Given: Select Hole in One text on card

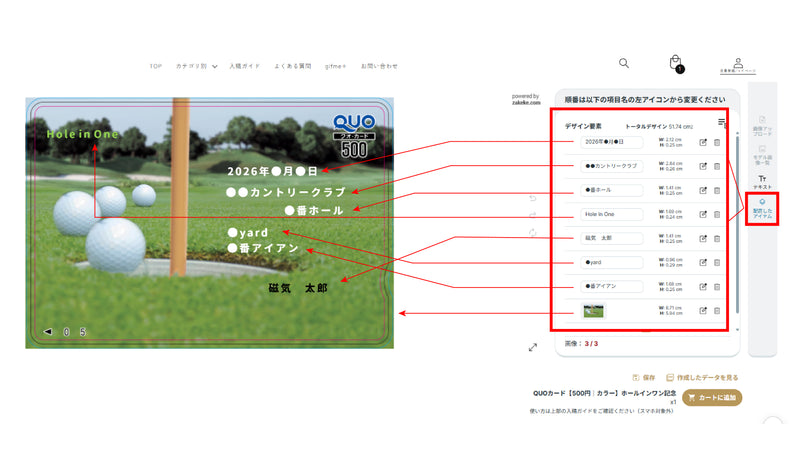Looking at the screenshot, I should tap(82, 134).
